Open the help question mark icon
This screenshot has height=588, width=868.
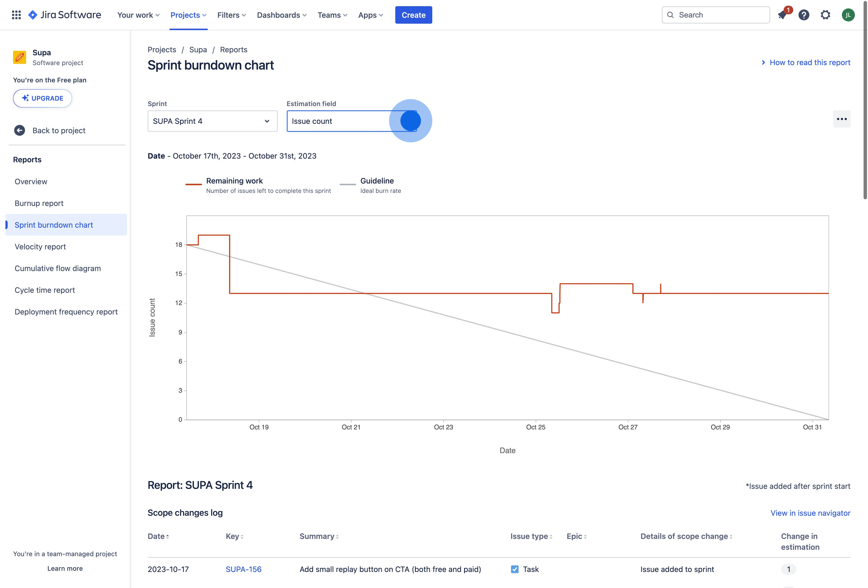tap(804, 15)
